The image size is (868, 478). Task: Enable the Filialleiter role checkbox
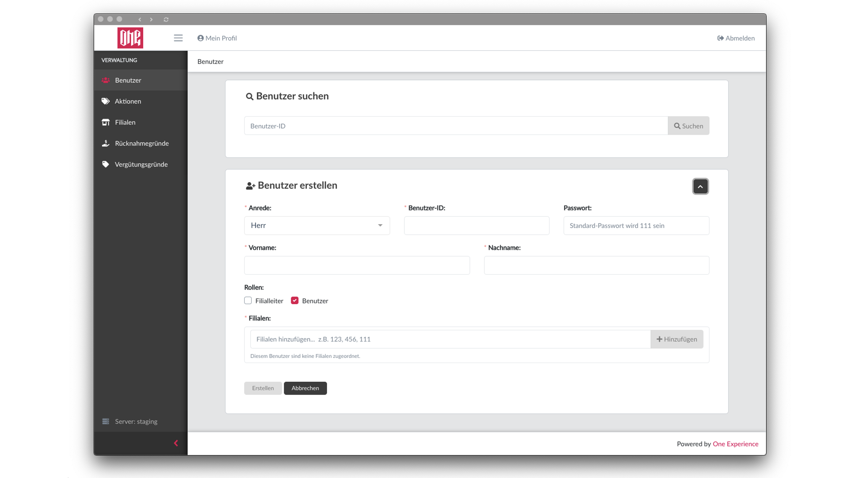pos(248,300)
